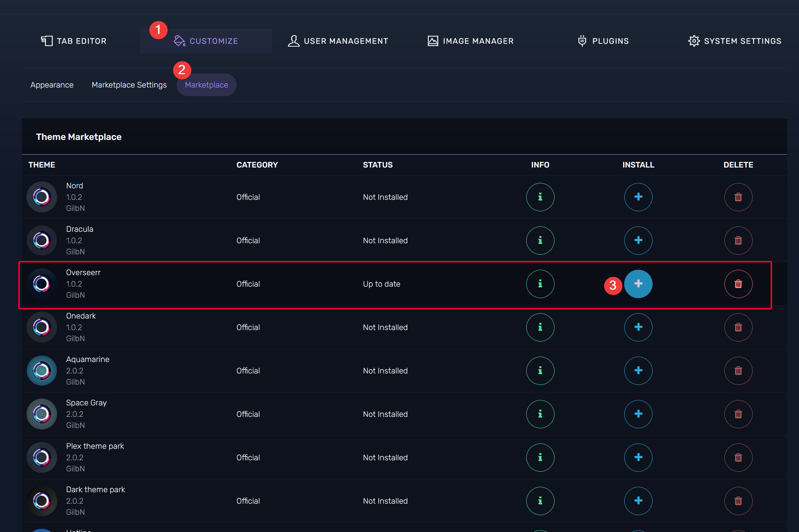Switch to the Appearance sub-tab
This screenshot has height=532, width=799.
(52, 85)
